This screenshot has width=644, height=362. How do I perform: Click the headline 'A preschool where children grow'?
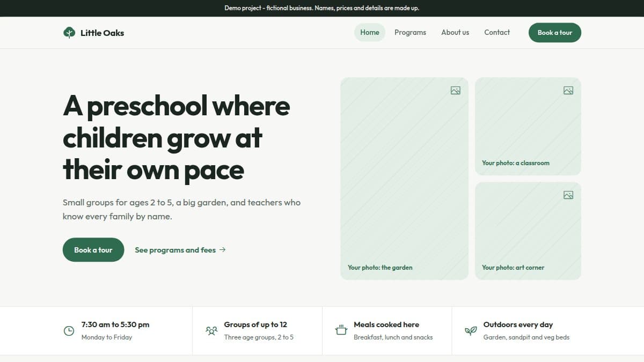tap(177, 138)
